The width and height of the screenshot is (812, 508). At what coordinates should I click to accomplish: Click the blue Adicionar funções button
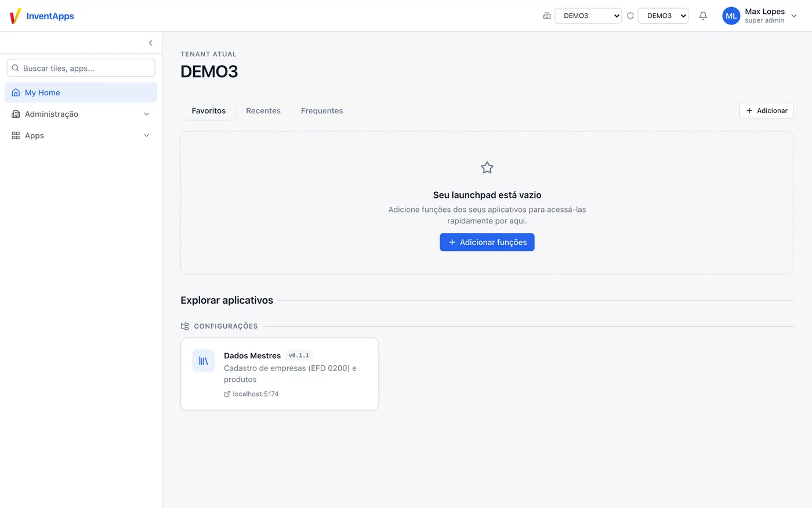[487, 242]
